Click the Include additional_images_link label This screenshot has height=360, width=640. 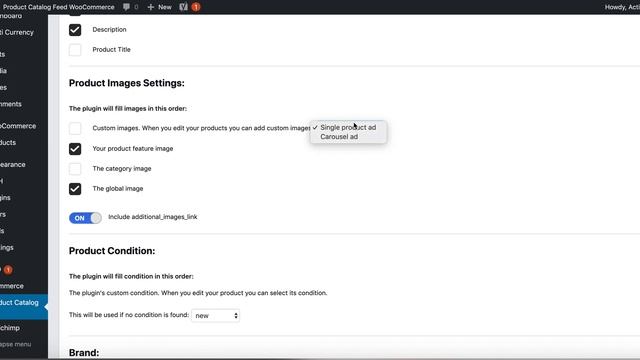153,217
